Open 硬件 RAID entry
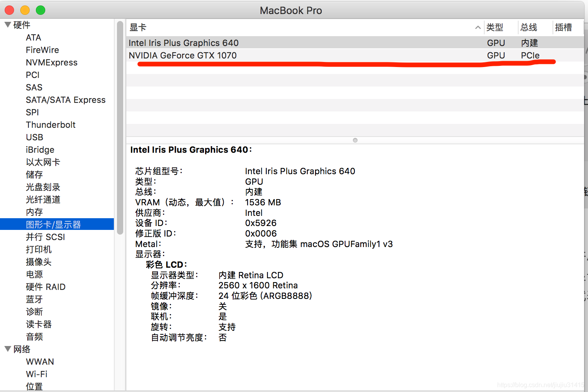This screenshot has width=588, height=392. tap(46, 287)
